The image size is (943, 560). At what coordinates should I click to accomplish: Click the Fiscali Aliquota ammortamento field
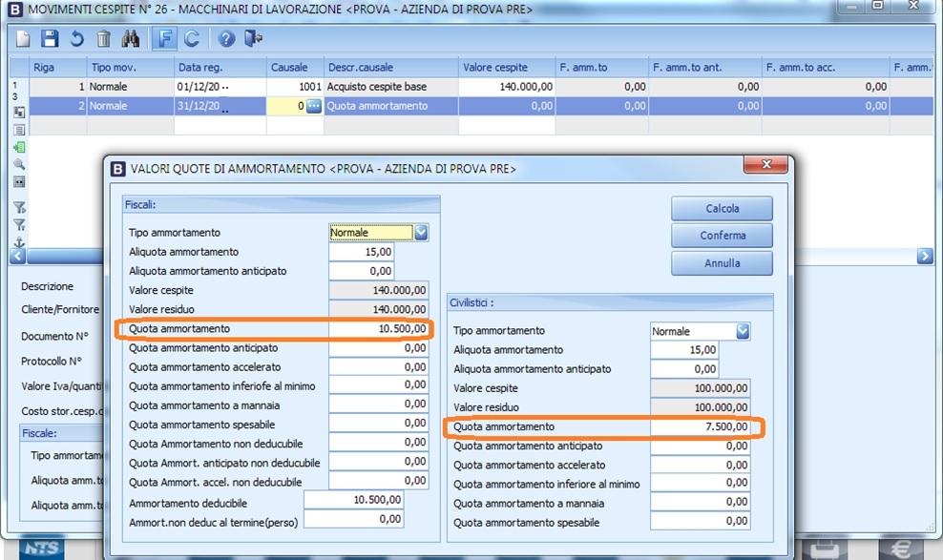(x=361, y=252)
